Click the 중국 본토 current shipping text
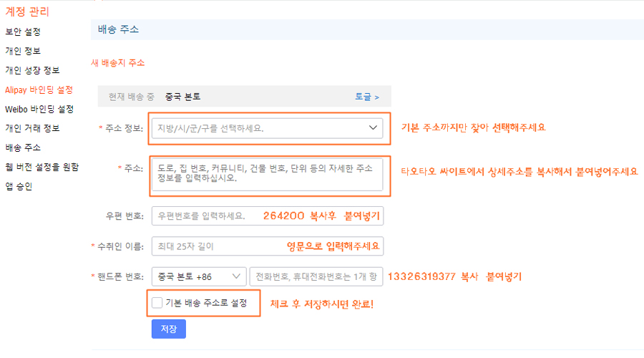 182,97
